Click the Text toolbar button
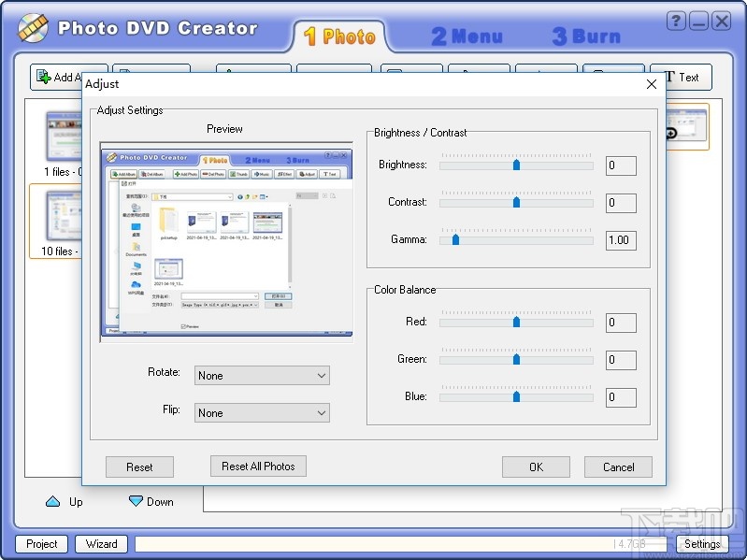Viewport: 747px width, 560px height. click(x=682, y=78)
